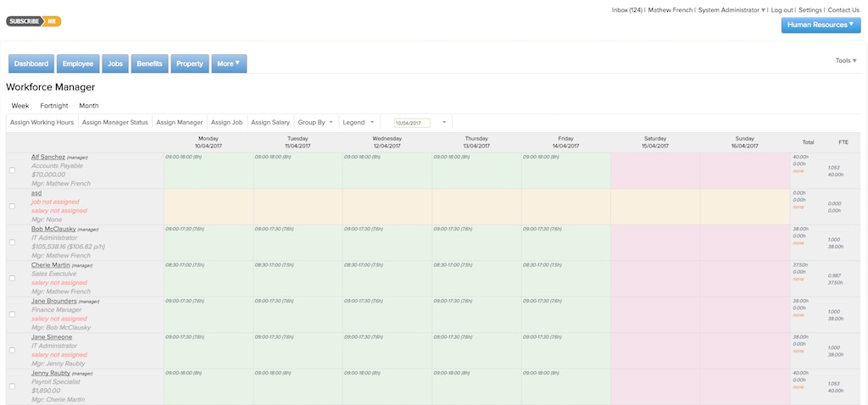
Task: Go to the Employee tab
Action: click(x=78, y=64)
